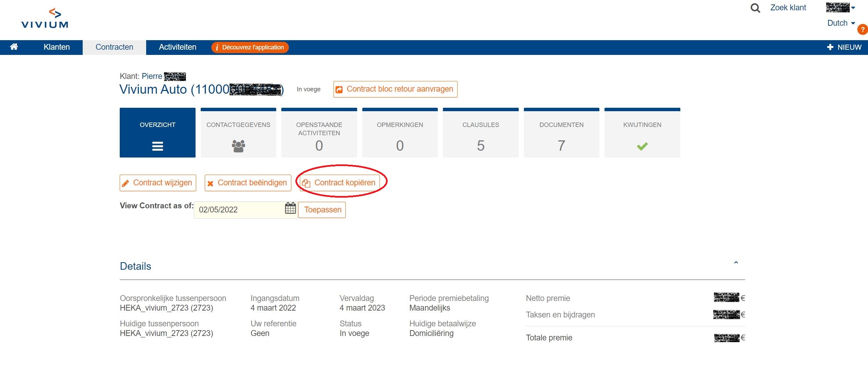Open the Clausules tab
Screen dimensions: 868x372
(481, 132)
